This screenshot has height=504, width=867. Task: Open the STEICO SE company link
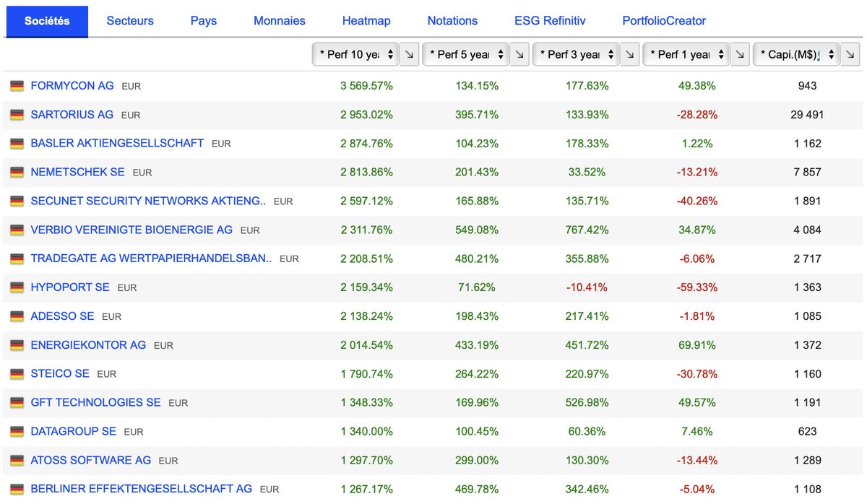click(60, 373)
